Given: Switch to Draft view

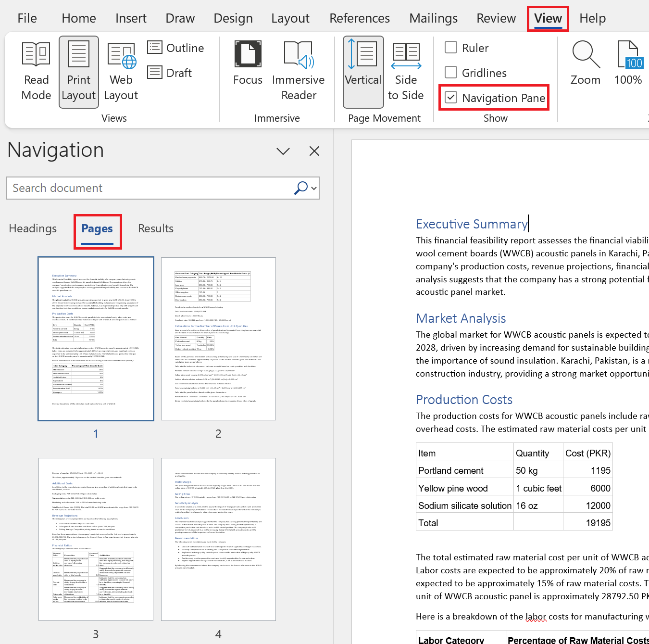Looking at the screenshot, I should [170, 72].
